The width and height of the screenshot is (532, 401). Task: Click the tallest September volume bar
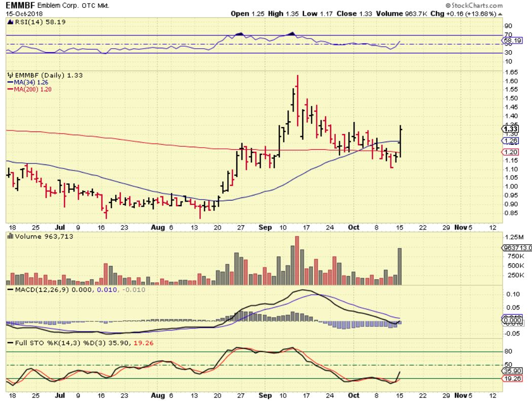pyautogui.click(x=297, y=260)
